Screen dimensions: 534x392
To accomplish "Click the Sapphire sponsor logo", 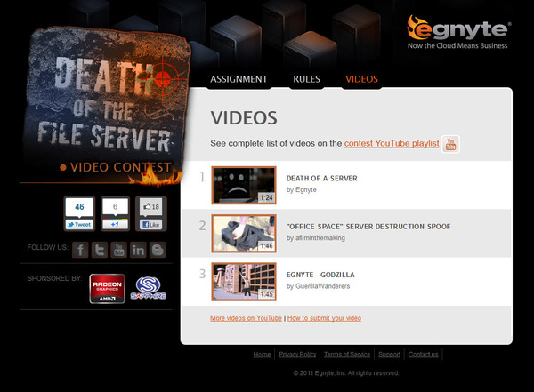I will coord(148,288).
